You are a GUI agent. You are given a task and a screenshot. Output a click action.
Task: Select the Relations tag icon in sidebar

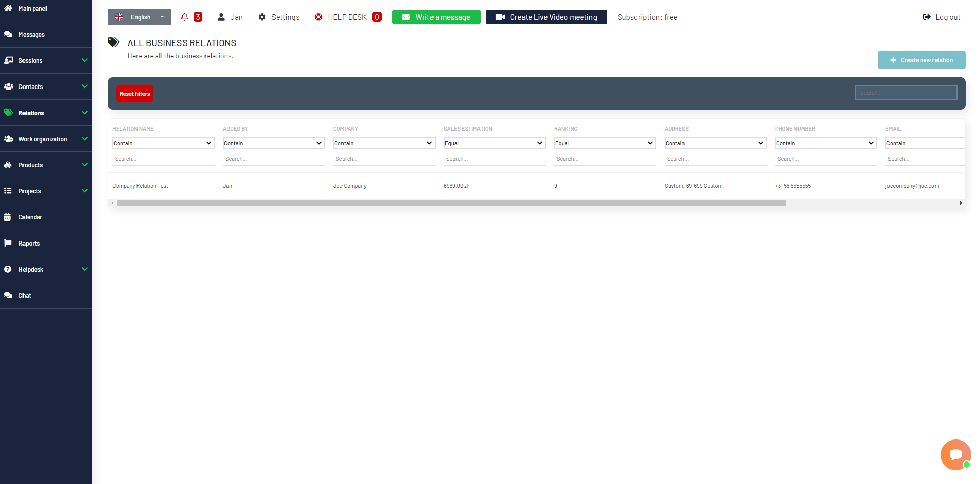[x=9, y=113]
